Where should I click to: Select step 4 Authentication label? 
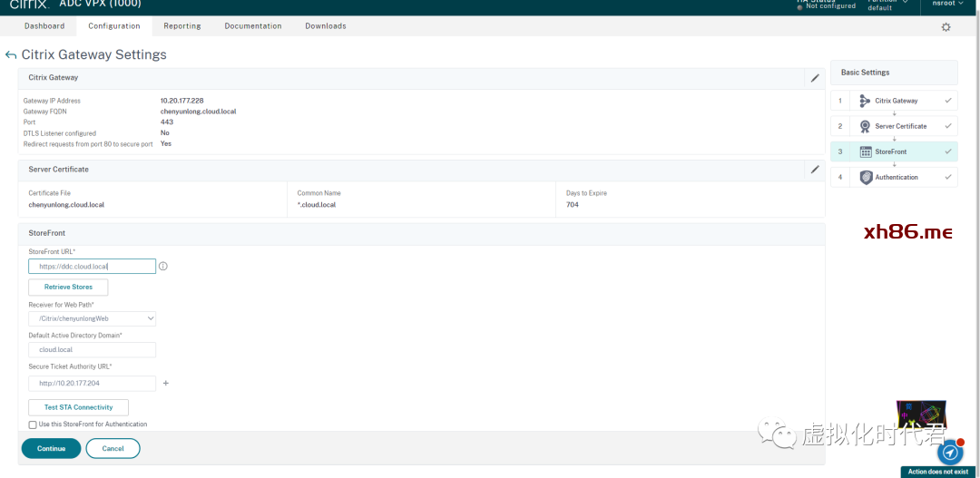(897, 178)
